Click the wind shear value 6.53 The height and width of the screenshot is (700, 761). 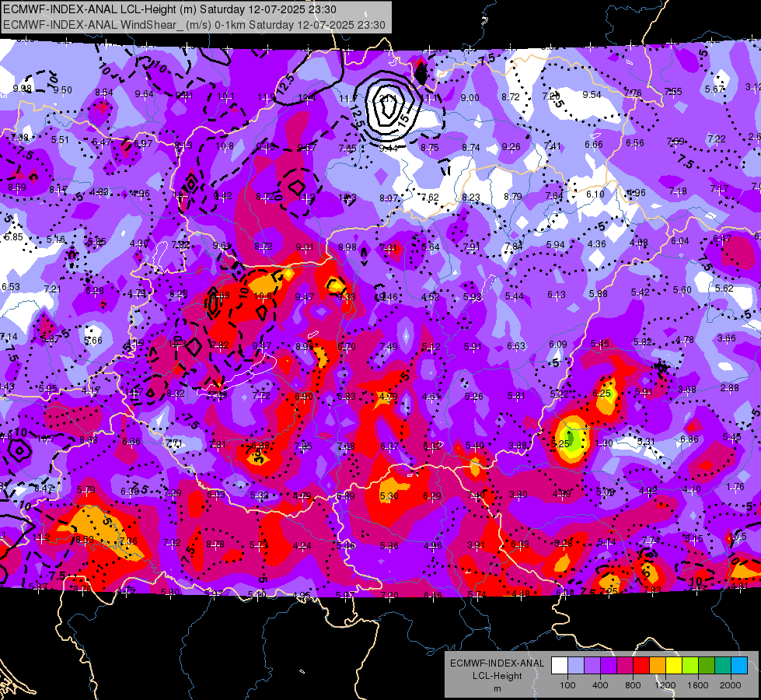click(11, 286)
